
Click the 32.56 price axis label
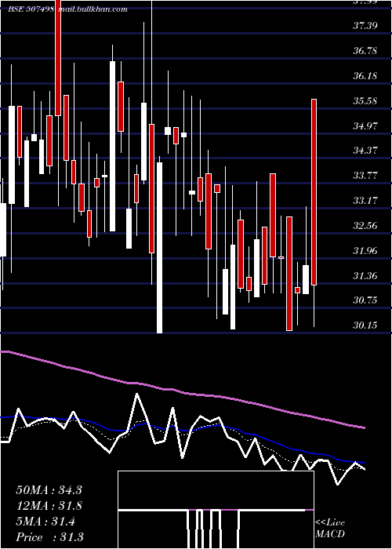(x=365, y=226)
